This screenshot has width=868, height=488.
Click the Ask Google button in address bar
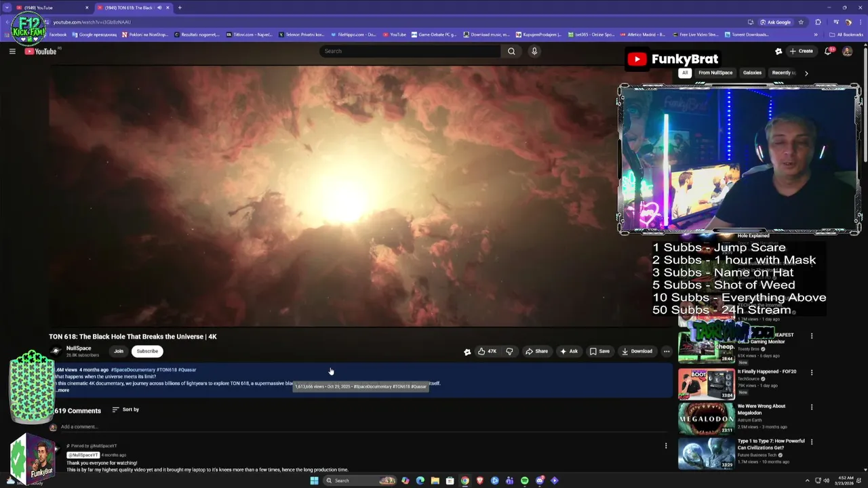[x=775, y=22]
